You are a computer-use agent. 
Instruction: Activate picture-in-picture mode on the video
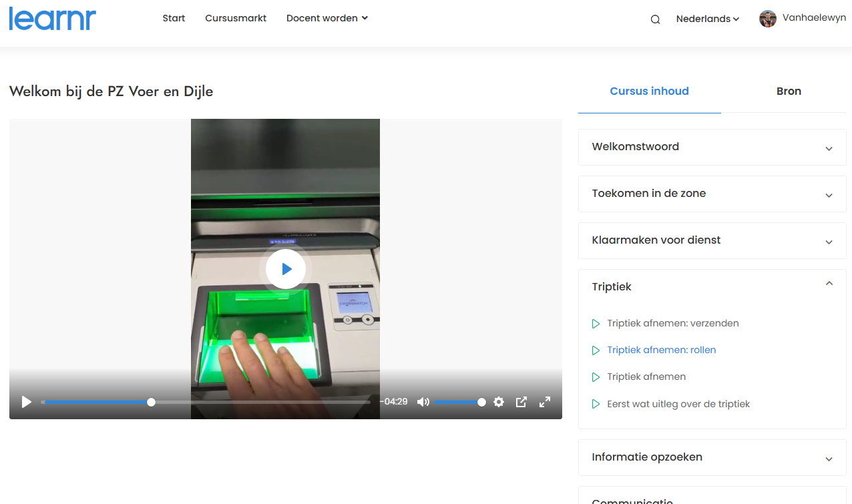(521, 402)
